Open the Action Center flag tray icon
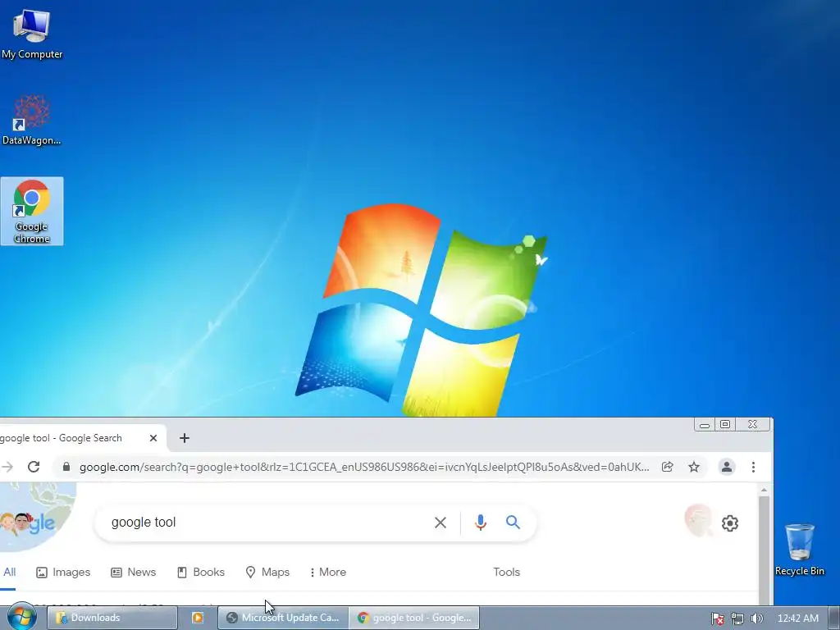Screen dimensions: 840x630 tap(717, 619)
